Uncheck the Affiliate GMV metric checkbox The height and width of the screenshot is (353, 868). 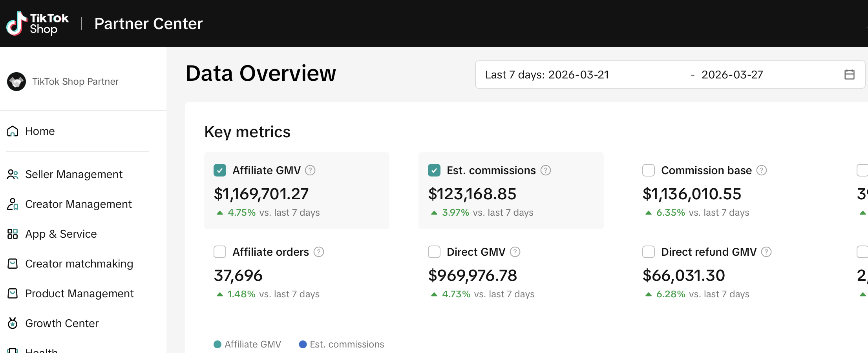220,170
